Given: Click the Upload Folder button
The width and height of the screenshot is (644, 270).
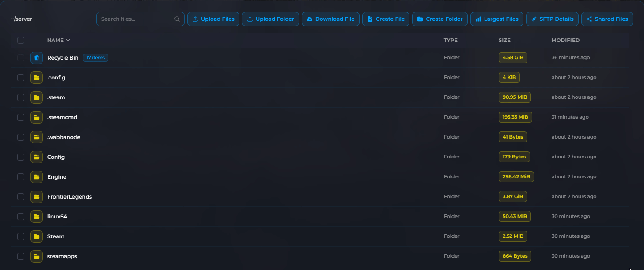Looking at the screenshot, I should [x=270, y=19].
